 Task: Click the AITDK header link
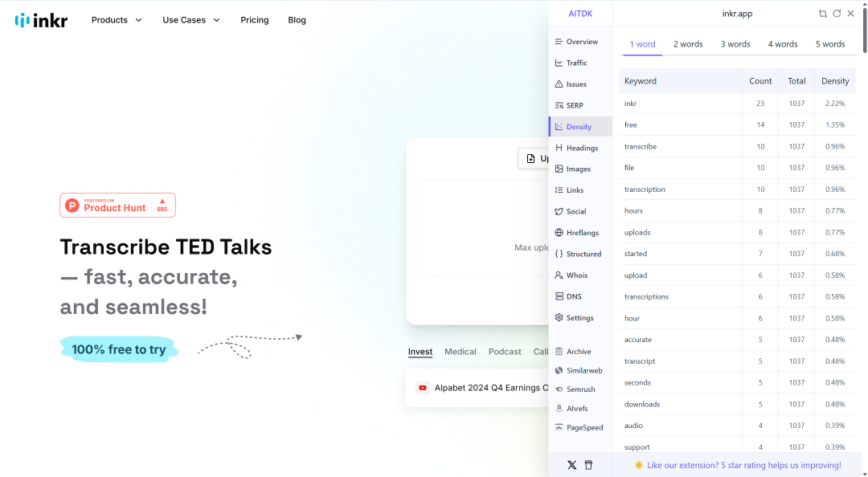coord(580,14)
